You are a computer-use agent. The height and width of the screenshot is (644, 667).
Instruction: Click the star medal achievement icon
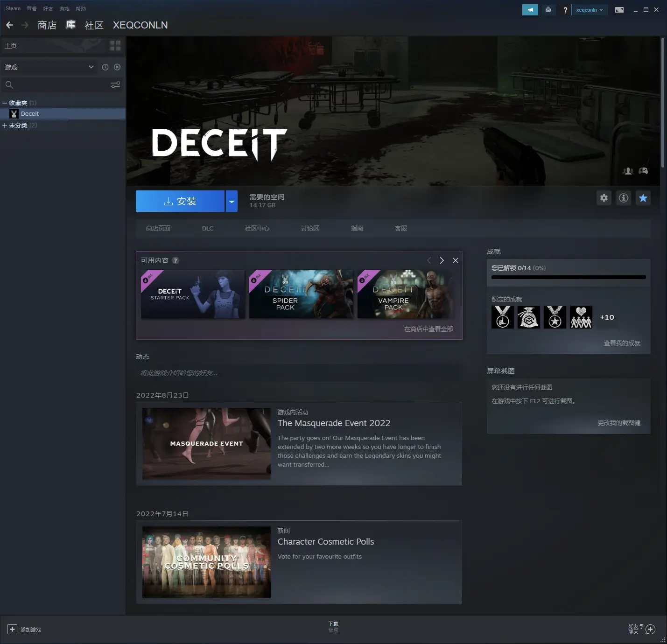(555, 317)
